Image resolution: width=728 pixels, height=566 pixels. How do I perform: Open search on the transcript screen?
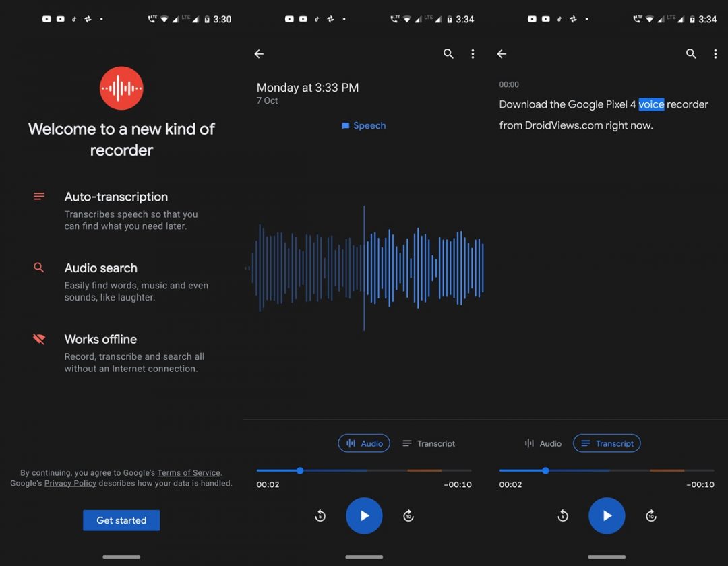click(x=691, y=54)
